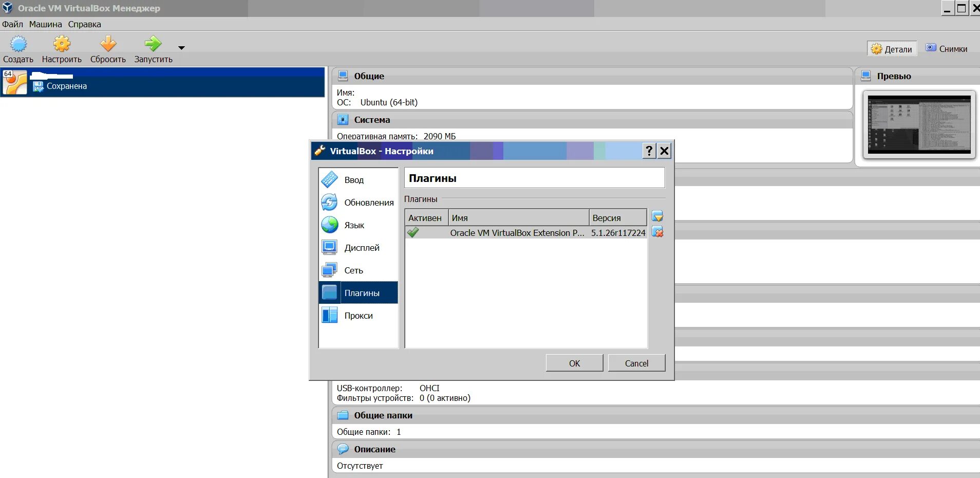
Task: Expand the Запустить dropdown arrow
Action: (x=181, y=48)
